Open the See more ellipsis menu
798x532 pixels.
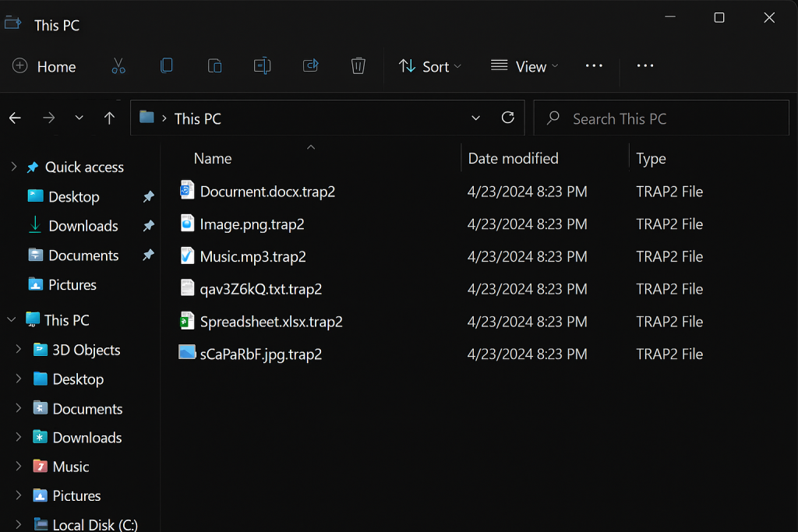point(594,66)
